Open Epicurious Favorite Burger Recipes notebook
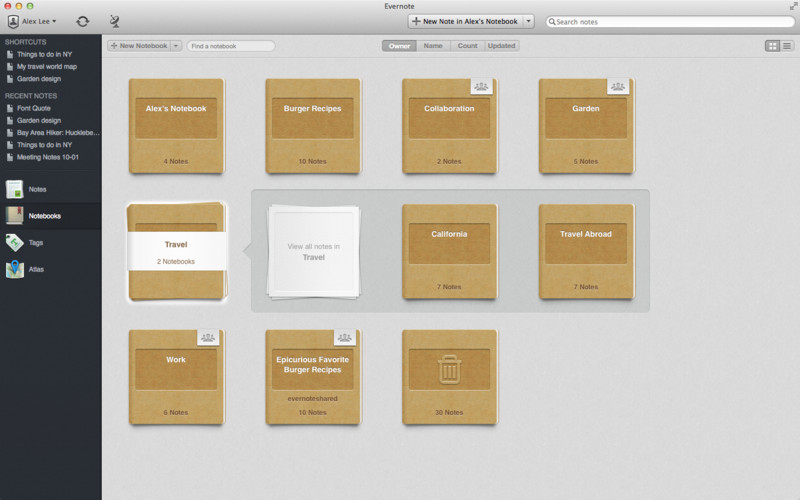 coord(313,377)
